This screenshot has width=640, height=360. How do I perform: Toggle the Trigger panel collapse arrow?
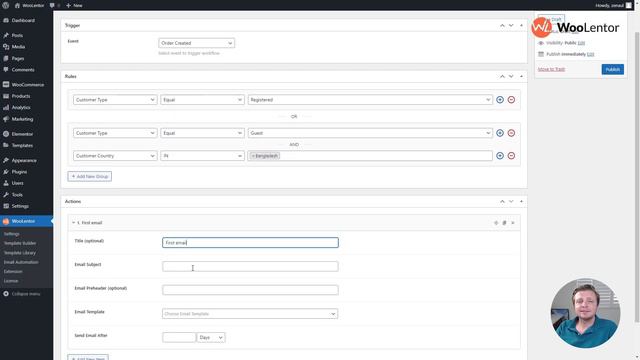521,25
